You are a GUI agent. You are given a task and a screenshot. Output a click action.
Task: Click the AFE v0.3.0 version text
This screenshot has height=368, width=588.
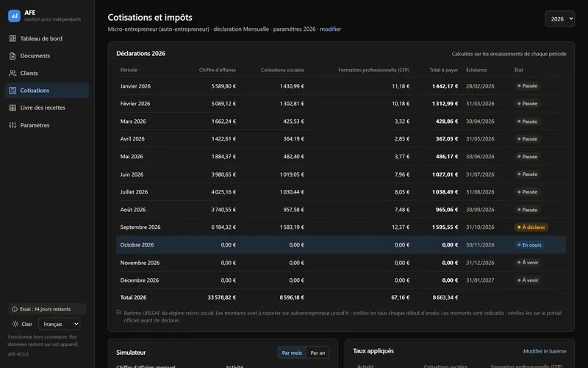click(18, 354)
